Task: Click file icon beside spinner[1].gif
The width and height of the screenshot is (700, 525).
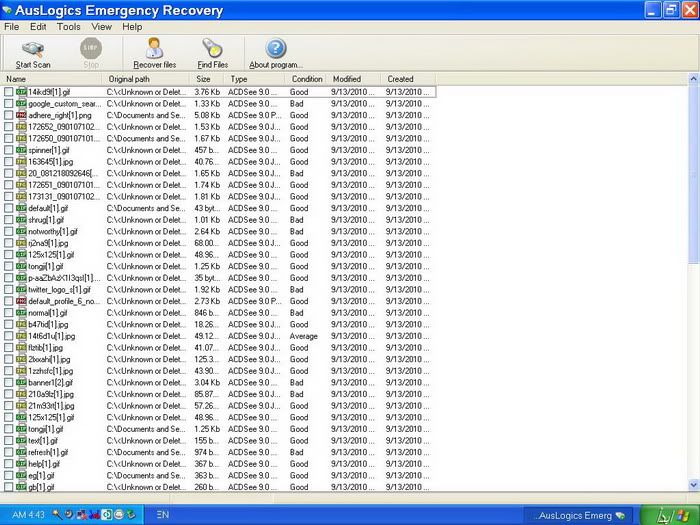Action: pyautogui.click(x=21, y=150)
